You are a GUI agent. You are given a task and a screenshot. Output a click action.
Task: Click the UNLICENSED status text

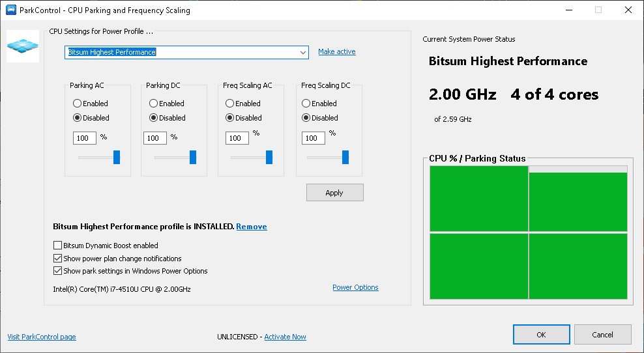(x=237, y=337)
